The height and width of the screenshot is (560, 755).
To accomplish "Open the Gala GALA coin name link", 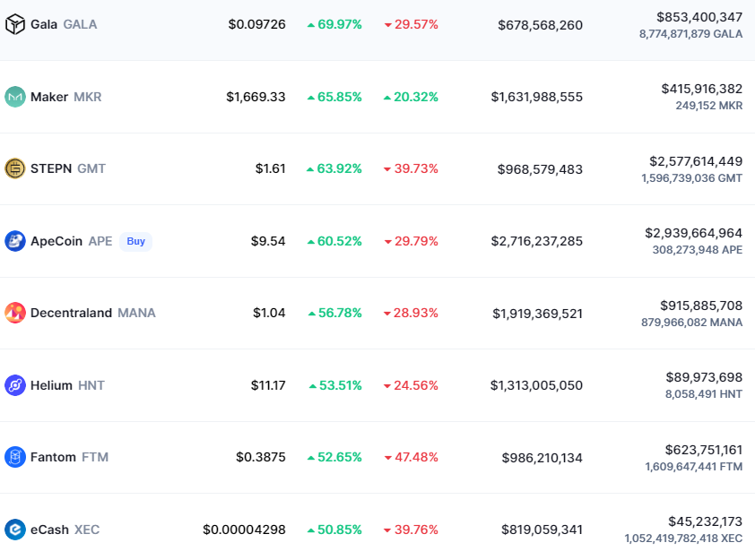I will (x=64, y=25).
